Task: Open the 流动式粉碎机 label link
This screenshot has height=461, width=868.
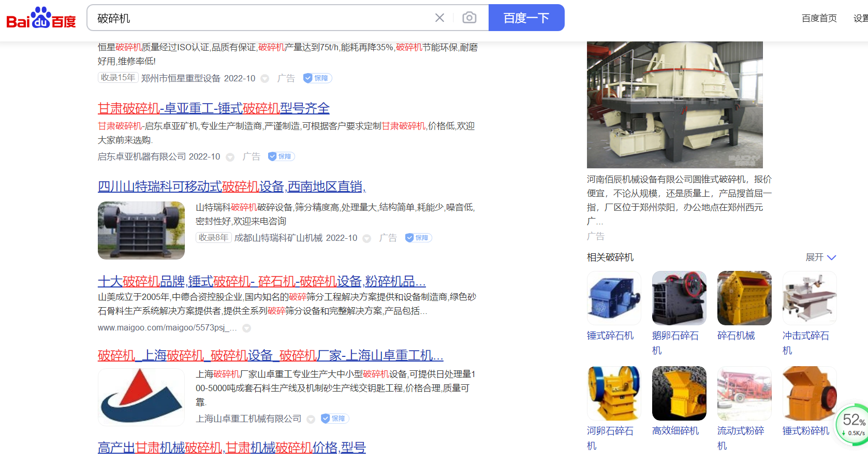Action: pyautogui.click(x=741, y=438)
